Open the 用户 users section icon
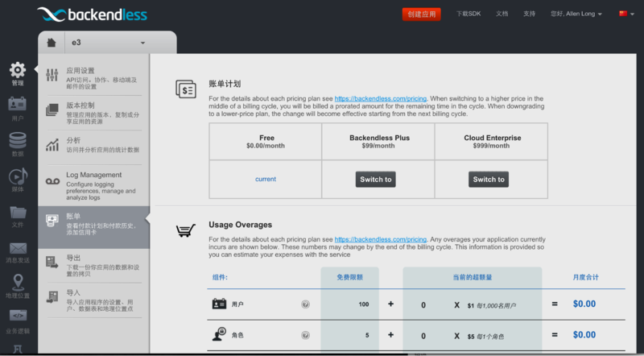The width and height of the screenshot is (644, 356). tap(18, 105)
